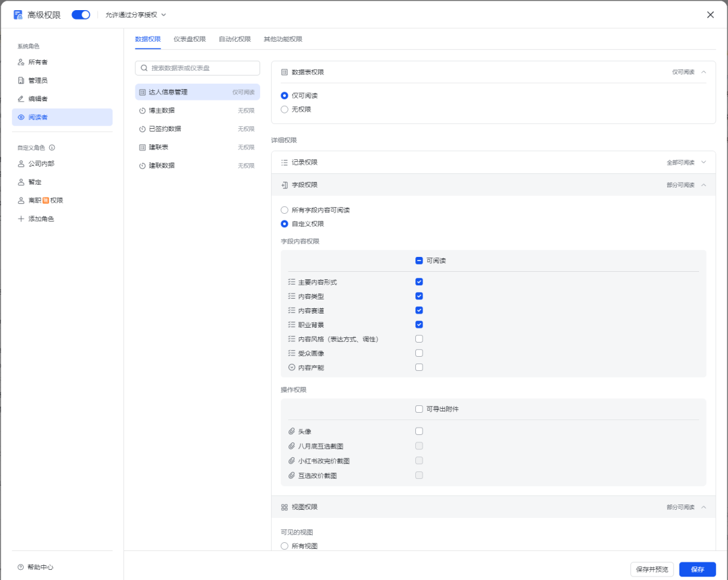Open the 自动化权限 tab

[235, 39]
